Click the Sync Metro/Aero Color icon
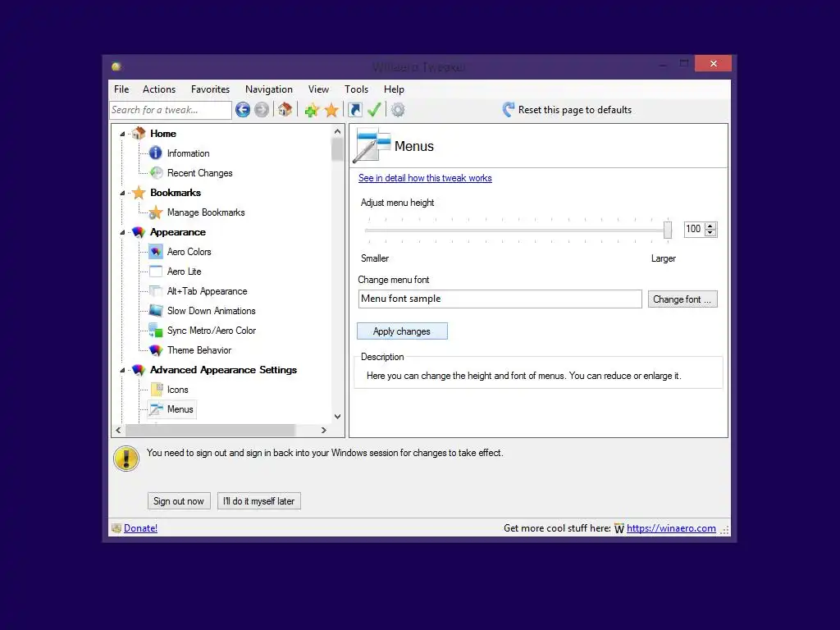840x630 pixels. tap(156, 330)
